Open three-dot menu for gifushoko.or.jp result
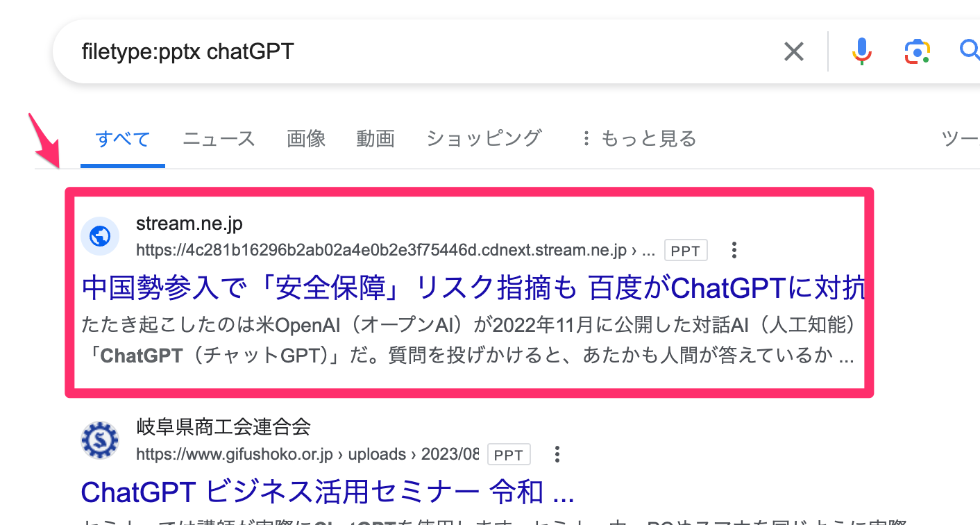The width and height of the screenshot is (980, 525). (557, 455)
